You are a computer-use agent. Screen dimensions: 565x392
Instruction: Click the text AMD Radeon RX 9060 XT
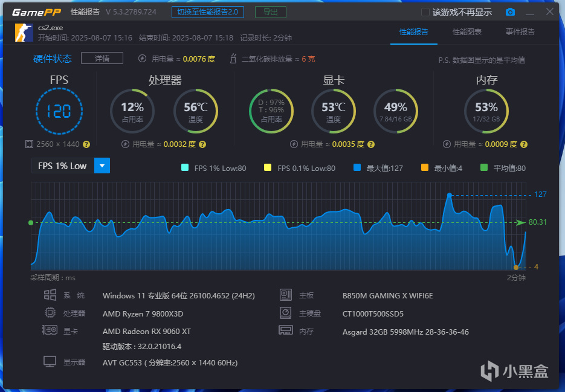coord(147,332)
